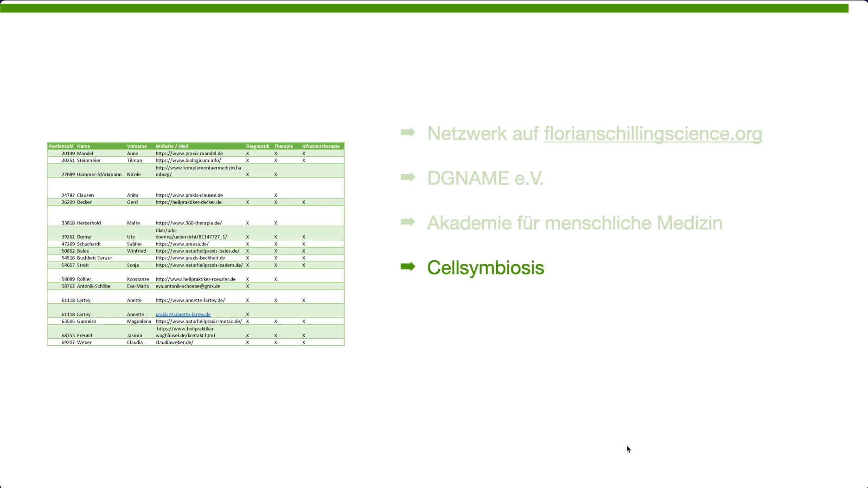This screenshot has width=868, height=488.
Task: Select the 'Steinmeier' name cell
Action: [89, 161]
